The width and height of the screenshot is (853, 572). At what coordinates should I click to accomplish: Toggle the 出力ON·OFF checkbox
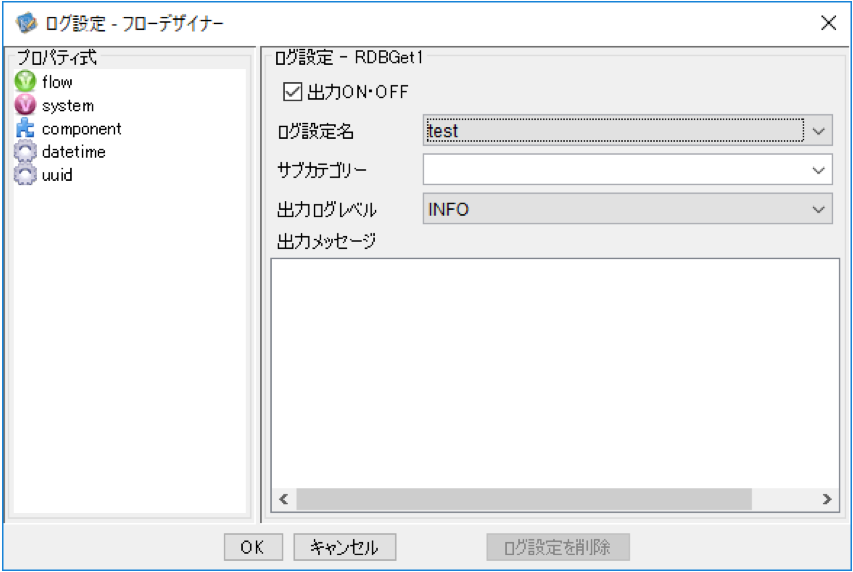pyautogui.click(x=292, y=91)
